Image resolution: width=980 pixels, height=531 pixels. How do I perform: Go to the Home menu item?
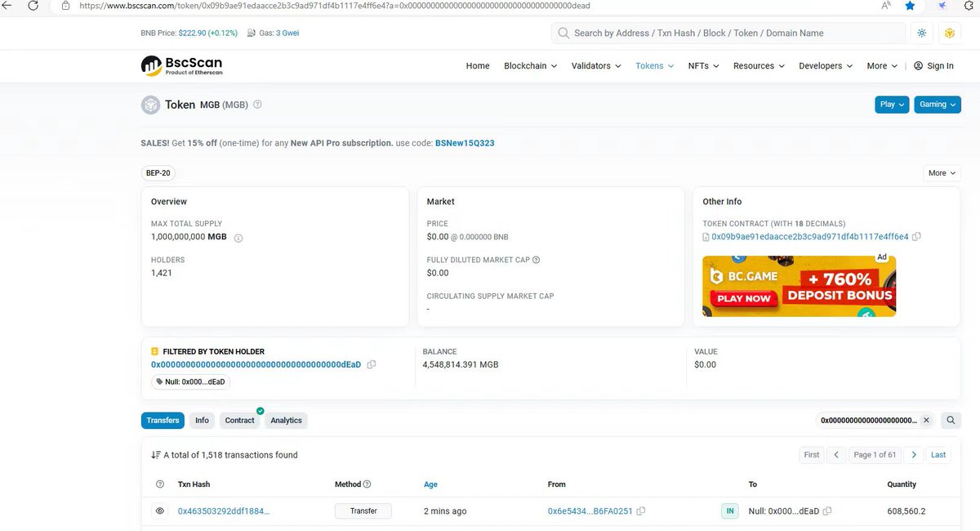tap(478, 66)
